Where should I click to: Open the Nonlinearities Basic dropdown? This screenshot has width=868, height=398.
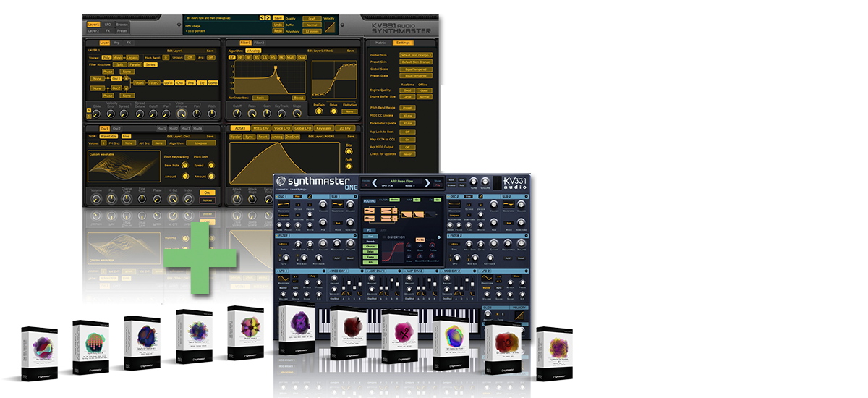[259, 97]
